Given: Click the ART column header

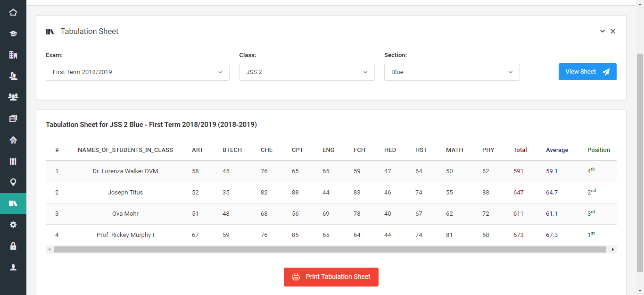Looking at the screenshot, I should [198, 150].
